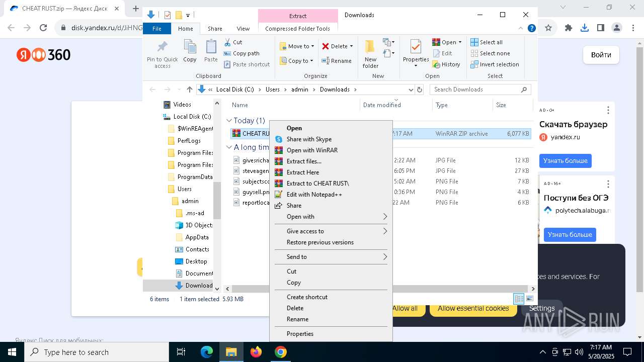Switch to large icons view button
The height and width of the screenshot is (362, 644).
(x=529, y=299)
